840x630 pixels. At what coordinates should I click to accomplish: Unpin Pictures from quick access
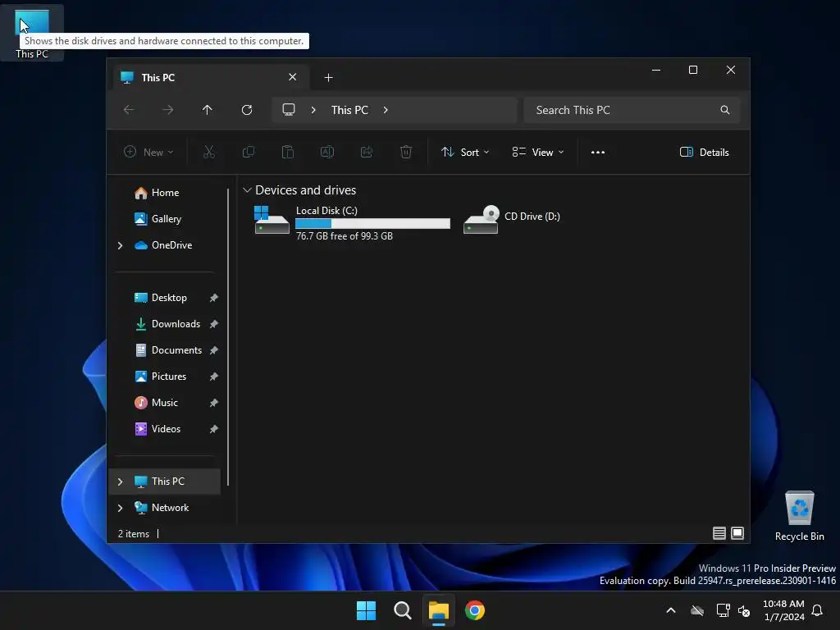tap(214, 377)
